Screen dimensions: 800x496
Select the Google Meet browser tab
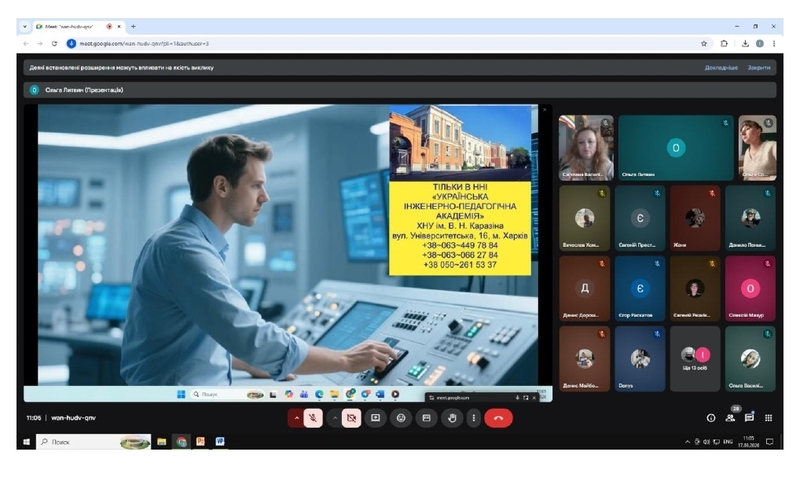[x=70, y=26]
